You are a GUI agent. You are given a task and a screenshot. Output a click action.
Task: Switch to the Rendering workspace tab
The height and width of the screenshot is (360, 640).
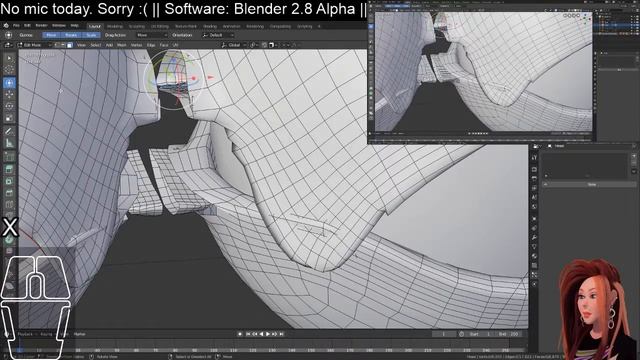[255, 26]
